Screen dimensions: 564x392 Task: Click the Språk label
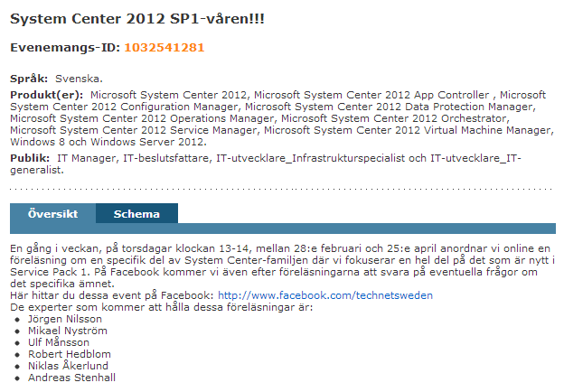(x=29, y=79)
